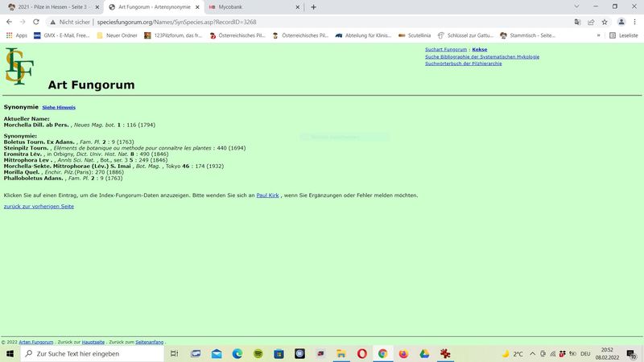Jump to 'Seitenanfang' footer link
The width and height of the screenshot is (644, 362).
pyautogui.click(x=150, y=342)
